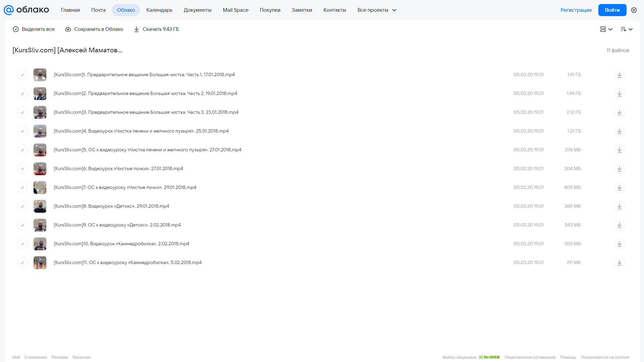The image size is (644, 362).
Task: Tick checkbox of Чистка печени видеоурок 25.01.2018
Action: [22, 131]
